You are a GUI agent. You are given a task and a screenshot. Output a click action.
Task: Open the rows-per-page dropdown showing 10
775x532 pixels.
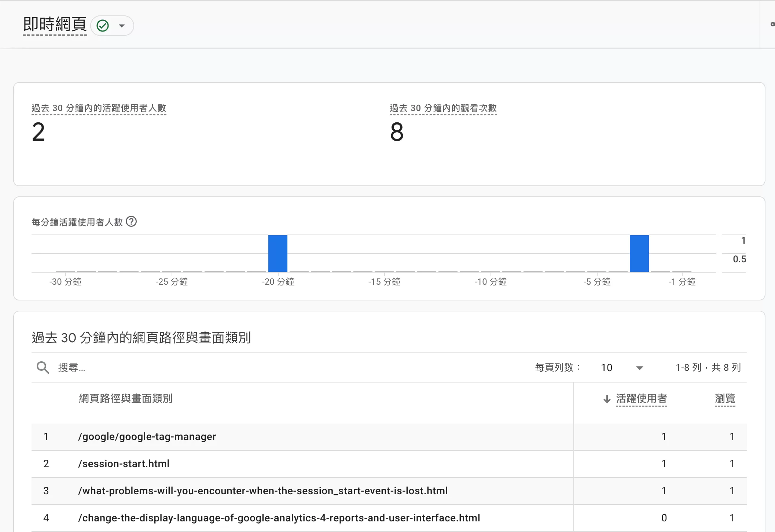coord(622,367)
